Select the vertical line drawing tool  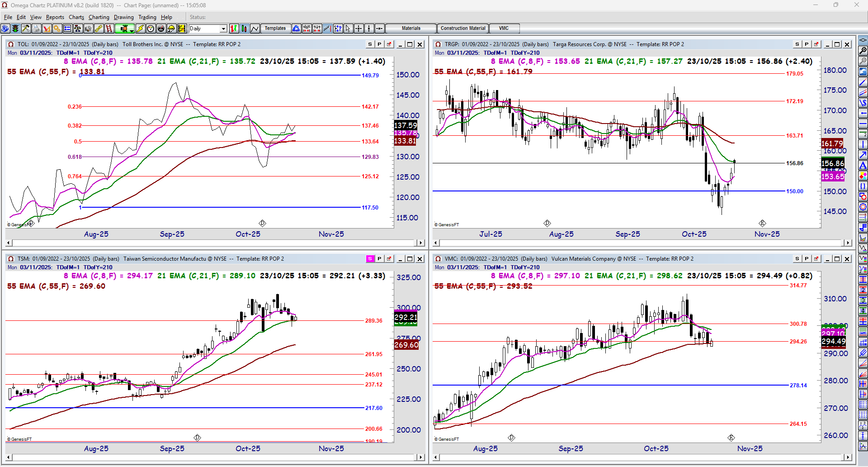863,144
